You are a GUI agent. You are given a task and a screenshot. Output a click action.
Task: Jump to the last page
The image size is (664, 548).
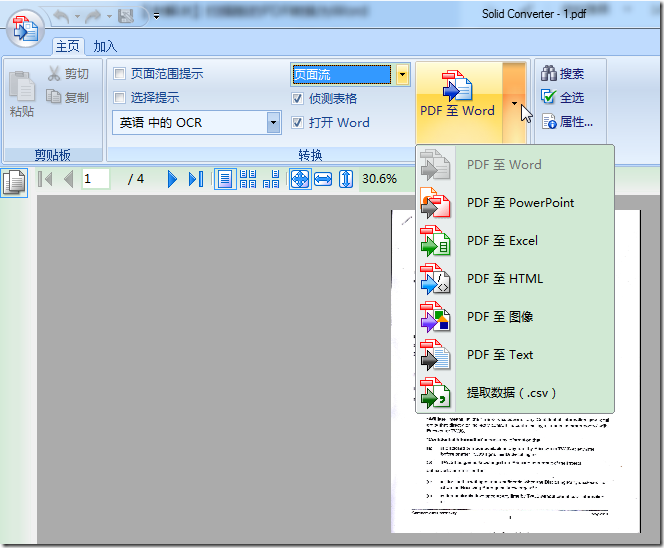point(196,179)
